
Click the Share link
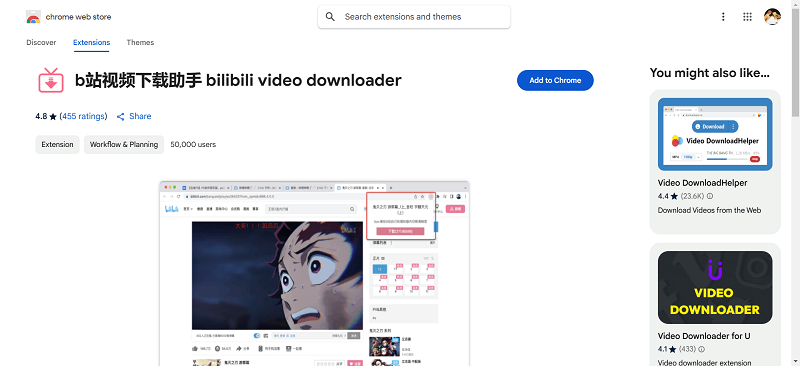coord(140,116)
